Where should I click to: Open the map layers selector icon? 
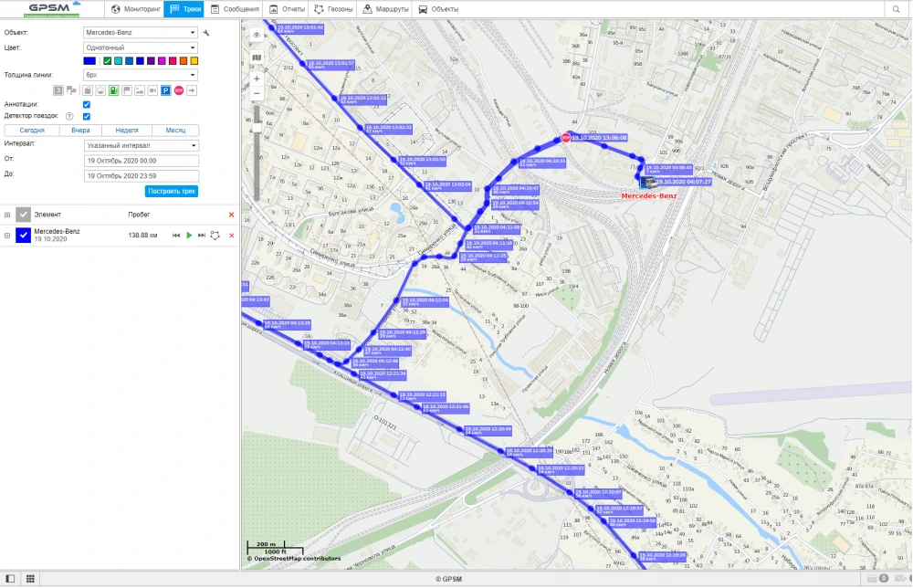257,57
